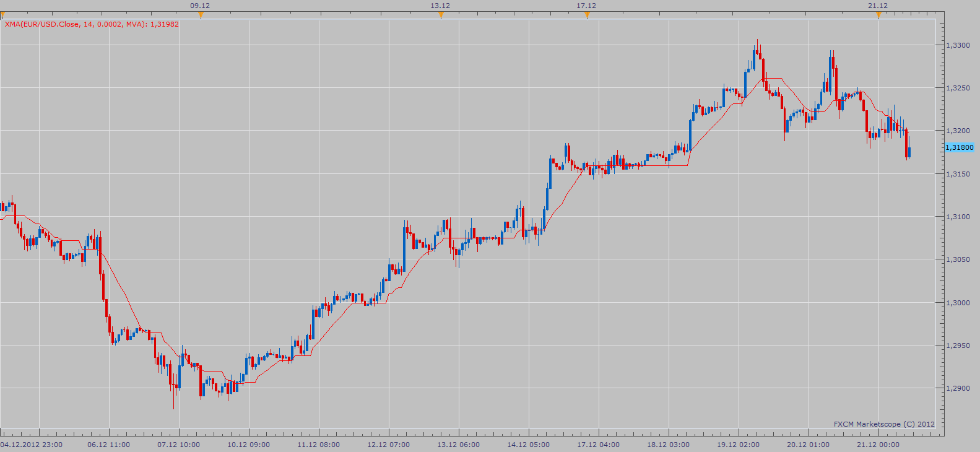Screen dimensions: 980x452
Task: Click the 11.12 08:00 time axis label
Action: click(x=319, y=445)
